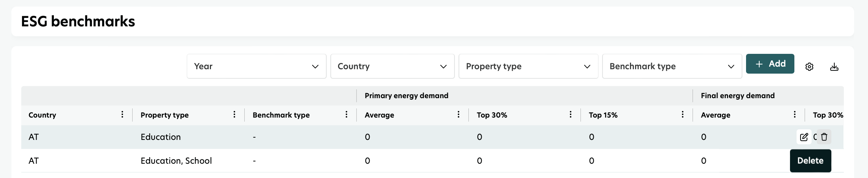This screenshot has height=178, width=868.
Task: Open the Benchmark type filter dropdown
Action: pyautogui.click(x=672, y=66)
